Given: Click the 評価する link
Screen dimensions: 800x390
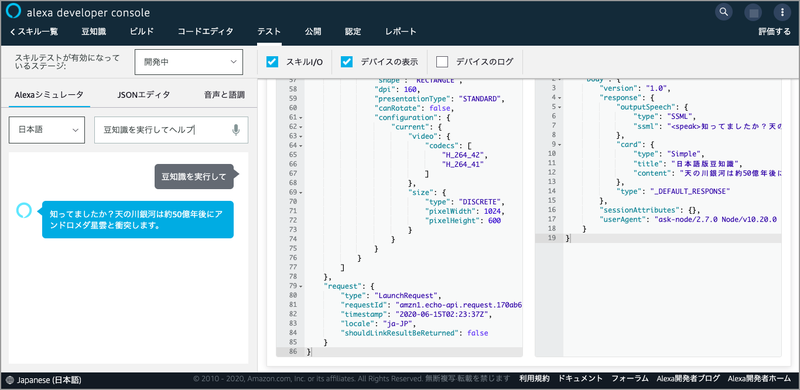Looking at the screenshot, I should point(774,32).
